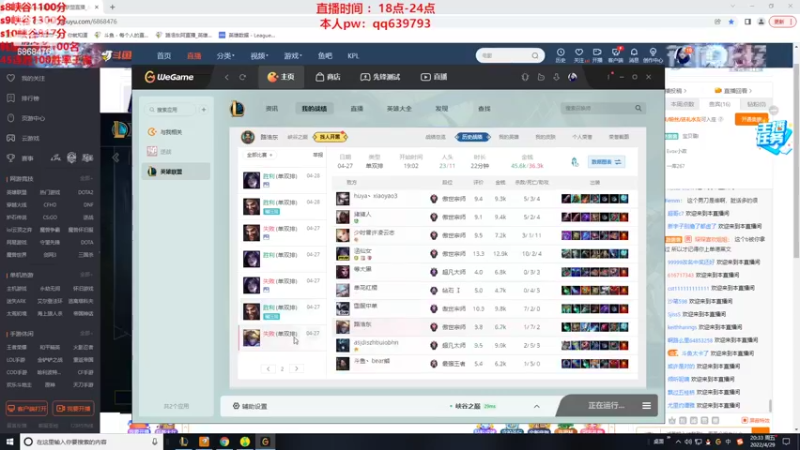This screenshot has height=450, width=800.
Task: Open 辅助设置 assistant settings
Action: pos(250,406)
